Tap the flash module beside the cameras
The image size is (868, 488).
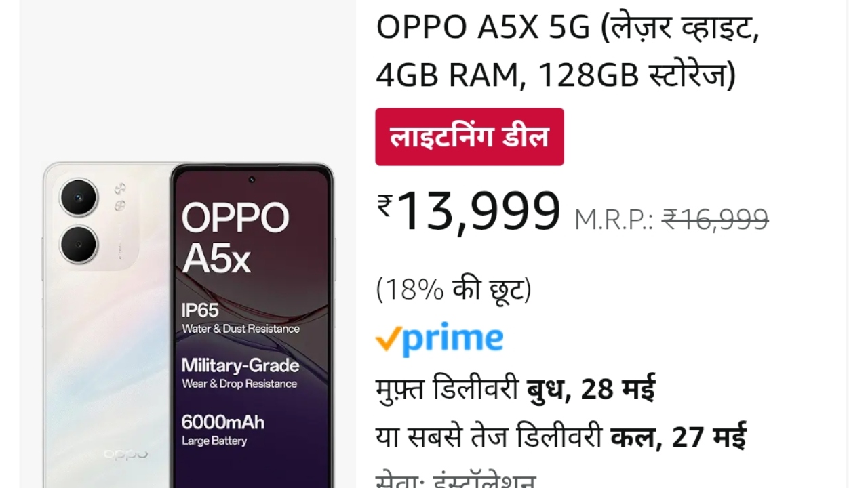point(120,196)
